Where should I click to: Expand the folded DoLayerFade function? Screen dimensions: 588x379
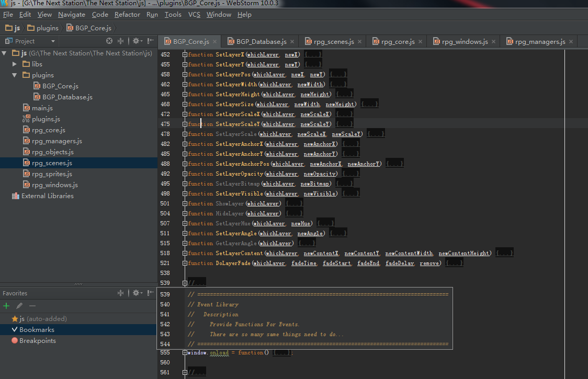[x=185, y=263]
